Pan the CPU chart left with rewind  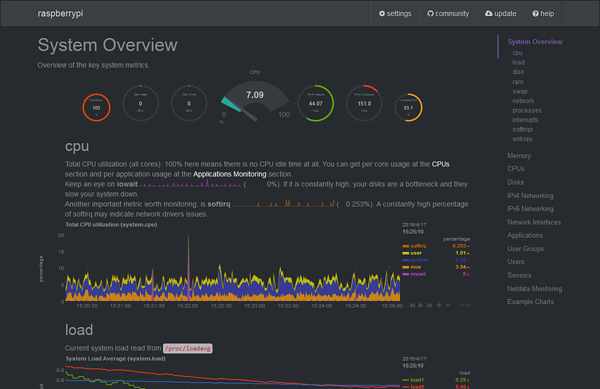[x=412, y=305]
